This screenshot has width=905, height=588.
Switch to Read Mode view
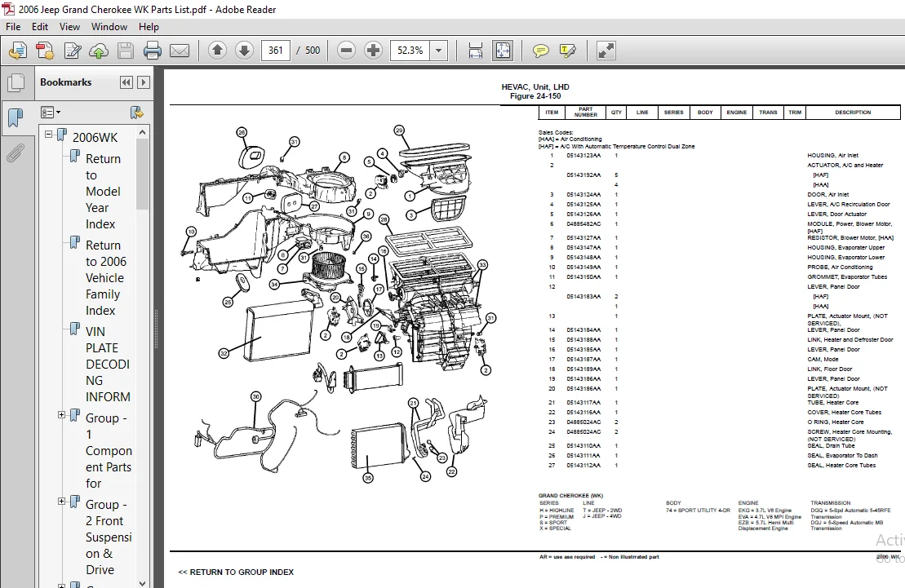click(606, 51)
